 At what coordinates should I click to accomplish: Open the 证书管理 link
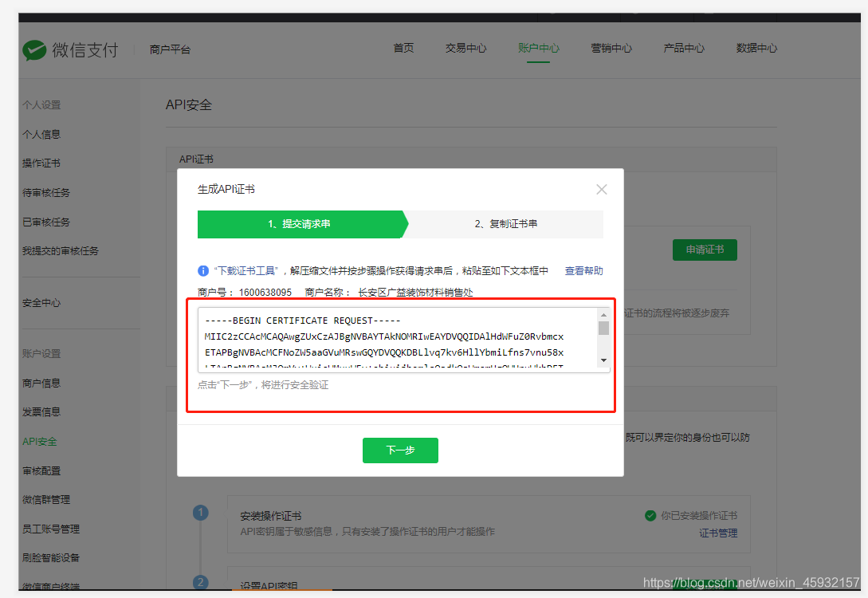tap(718, 533)
